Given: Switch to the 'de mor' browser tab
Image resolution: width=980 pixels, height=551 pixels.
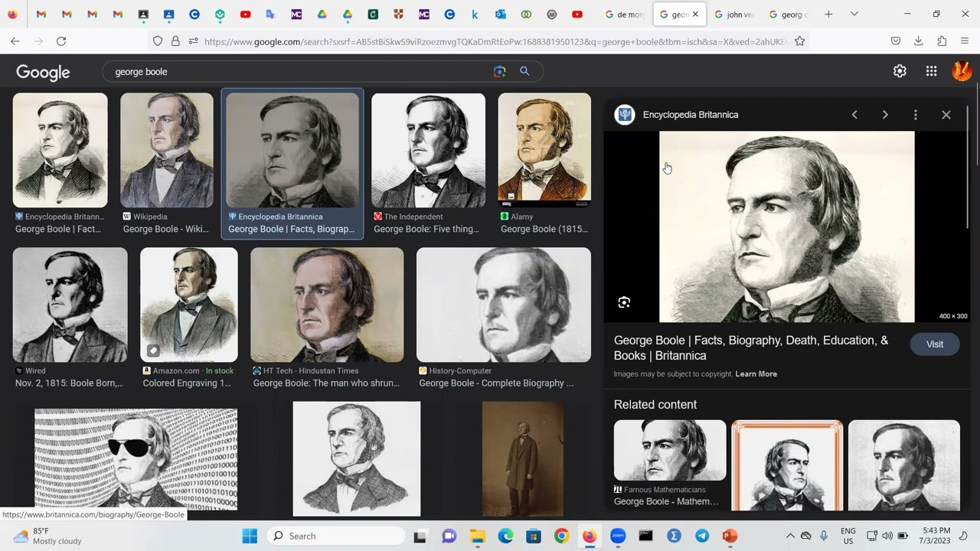Looking at the screenshot, I should [x=624, y=15].
